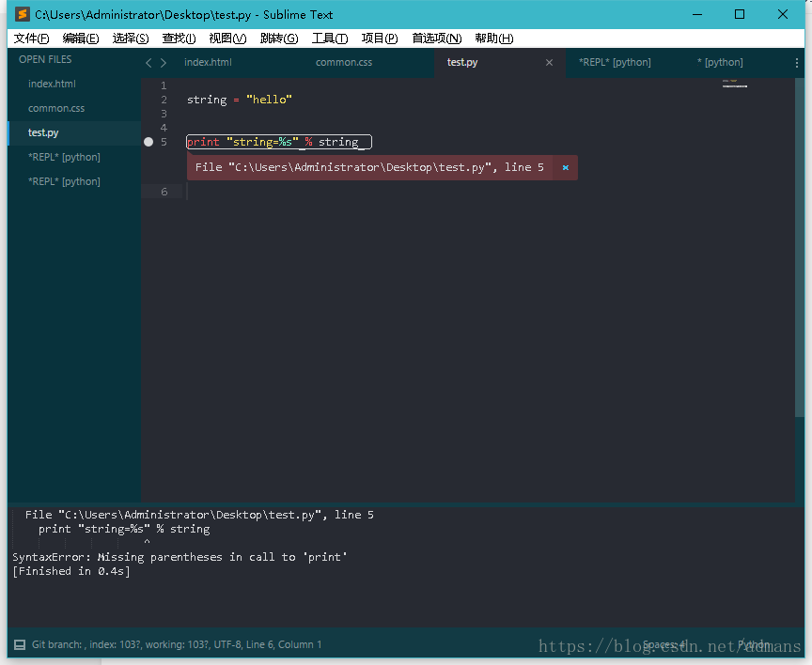This screenshot has height=665, width=812.
Task: Close the Sublime Text window
Action: point(783,14)
